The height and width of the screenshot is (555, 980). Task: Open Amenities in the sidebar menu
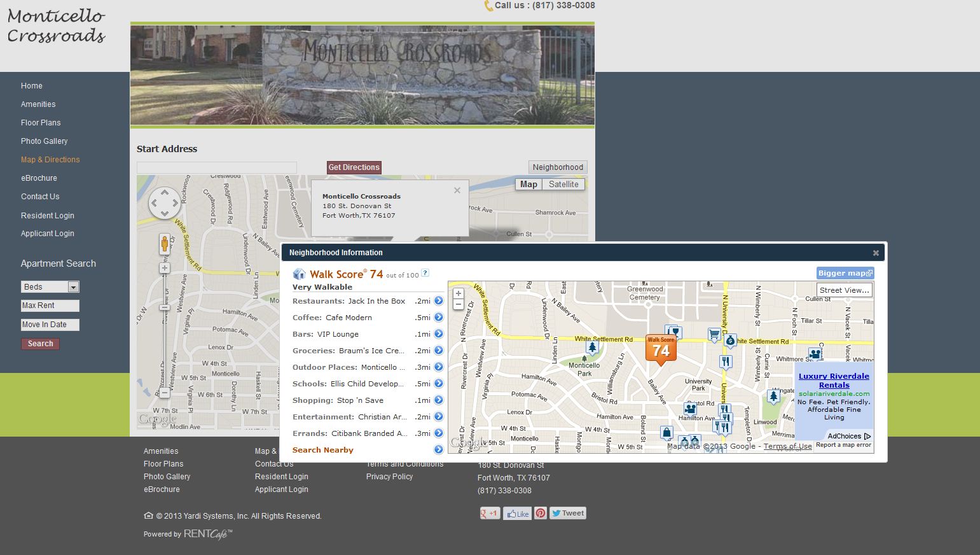click(38, 104)
